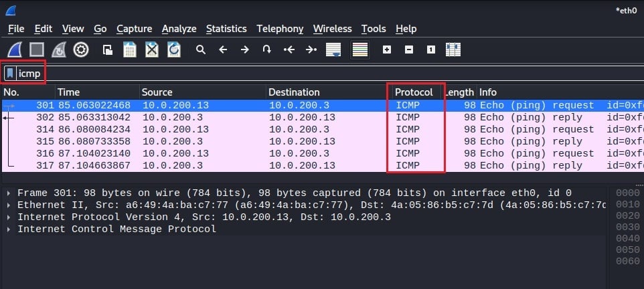Viewport: 644px width, 289px height.
Task: Sort by the Length column header
Action: click(460, 92)
